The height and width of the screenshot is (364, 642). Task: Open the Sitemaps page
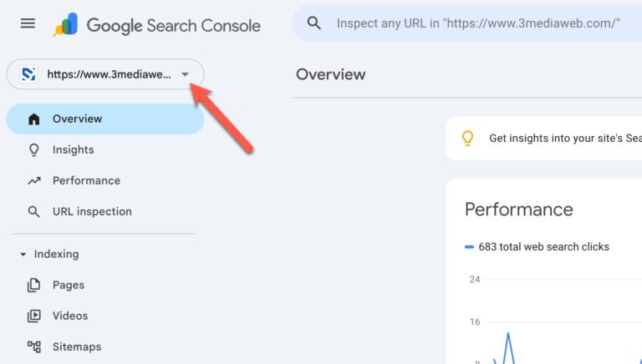point(77,347)
